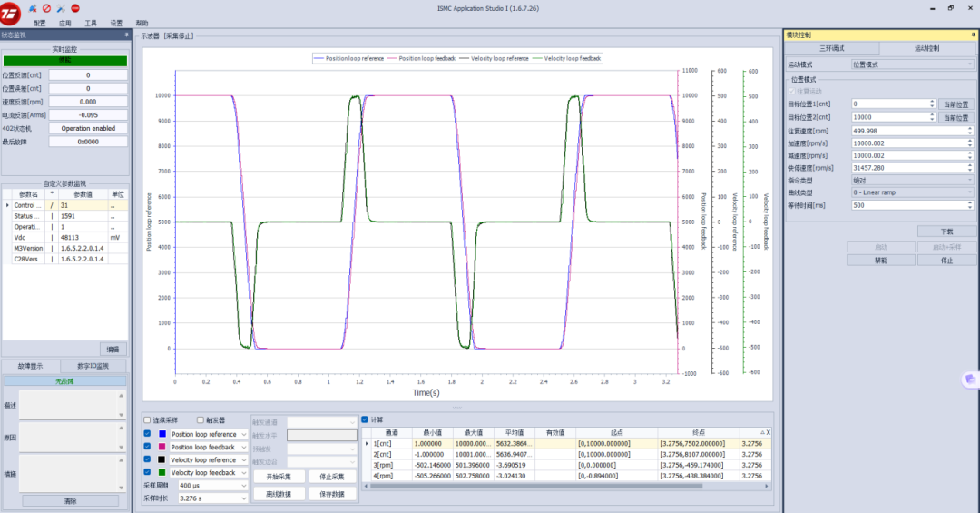
Task: Click the magenta color swatch for channel two
Action: [162, 447]
